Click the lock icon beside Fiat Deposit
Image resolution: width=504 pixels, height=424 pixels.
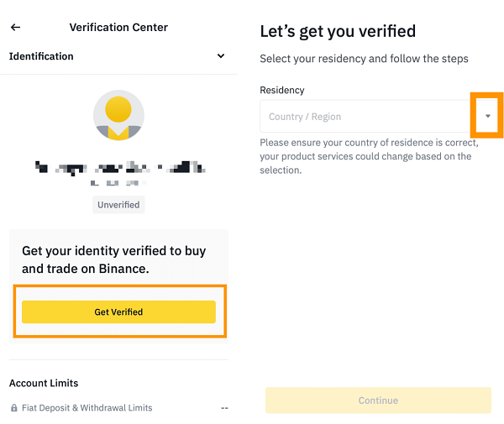click(x=14, y=408)
